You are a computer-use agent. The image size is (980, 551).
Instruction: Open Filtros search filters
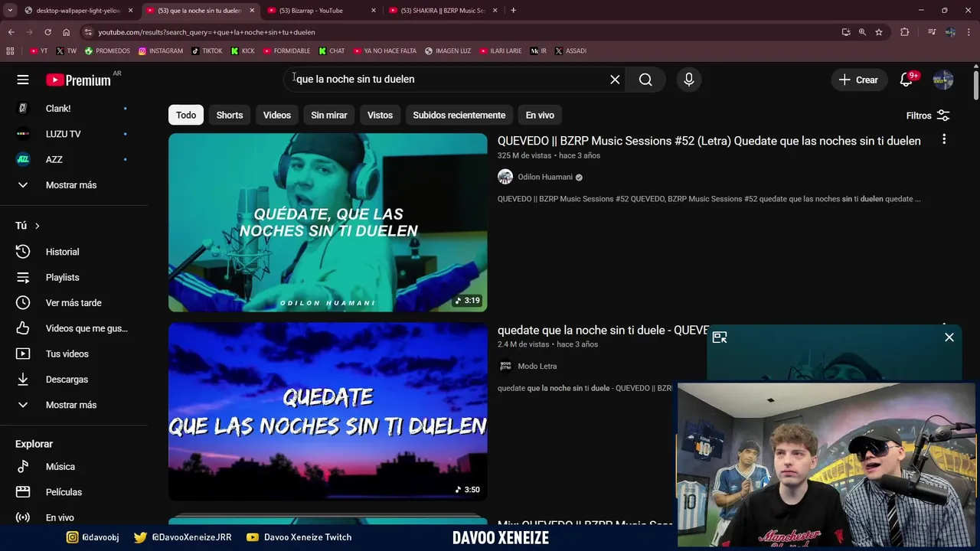928,116
